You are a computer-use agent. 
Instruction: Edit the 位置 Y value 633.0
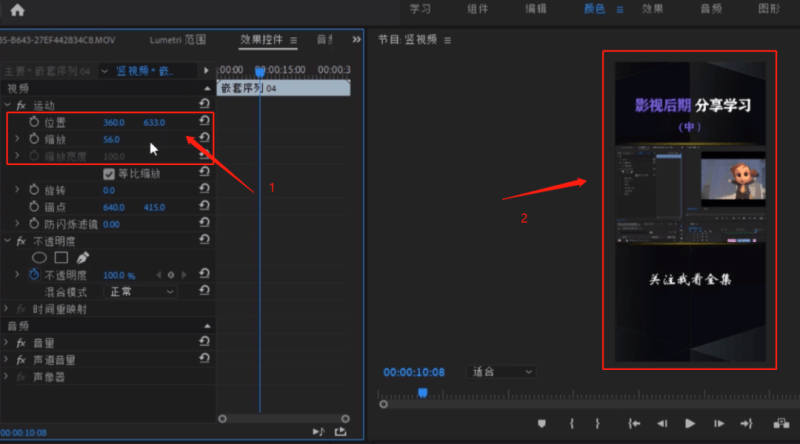click(x=154, y=122)
